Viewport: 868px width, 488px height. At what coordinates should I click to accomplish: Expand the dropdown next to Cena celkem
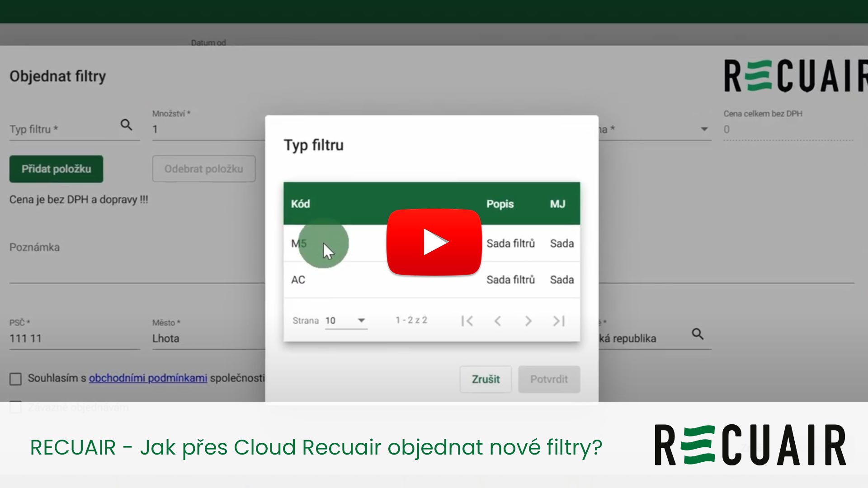coord(704,129)
